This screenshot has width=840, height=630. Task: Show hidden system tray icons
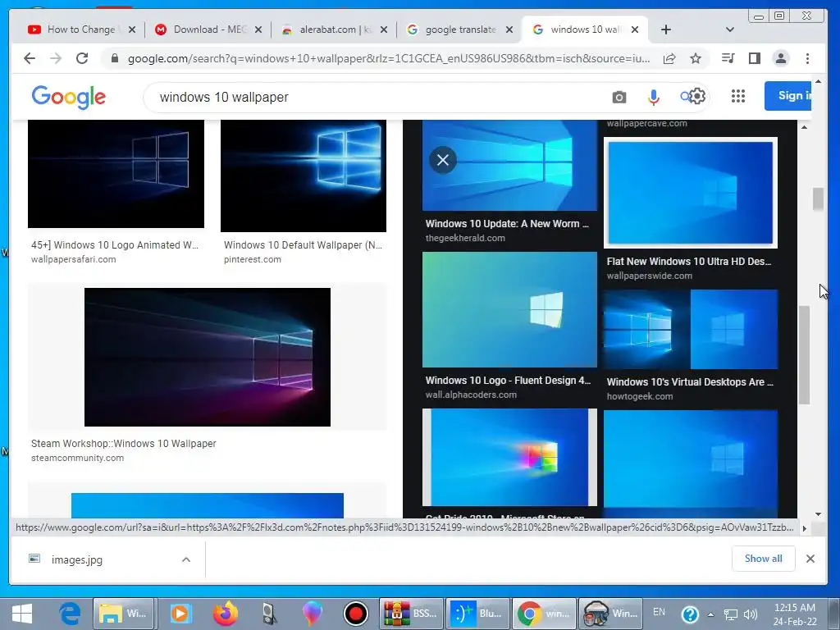point(711,614)
